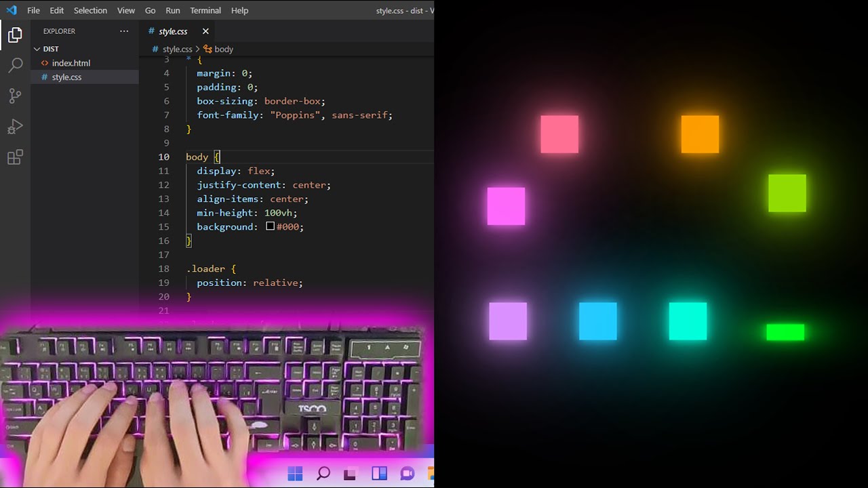This screenshot has width=868, height=488.
Task: Click 'position: relative;' code line
Action: point(250,283)
